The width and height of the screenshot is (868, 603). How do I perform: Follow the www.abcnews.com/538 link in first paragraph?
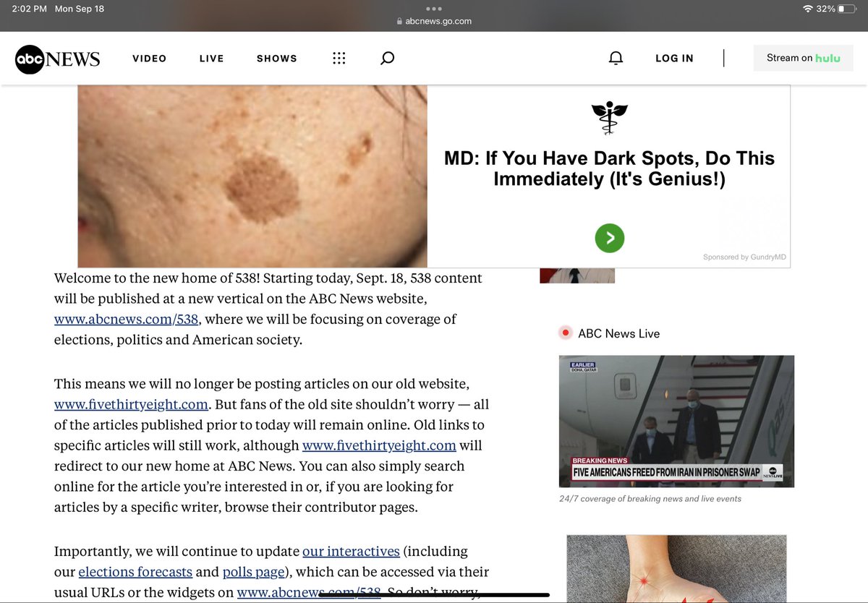point(127,319)
